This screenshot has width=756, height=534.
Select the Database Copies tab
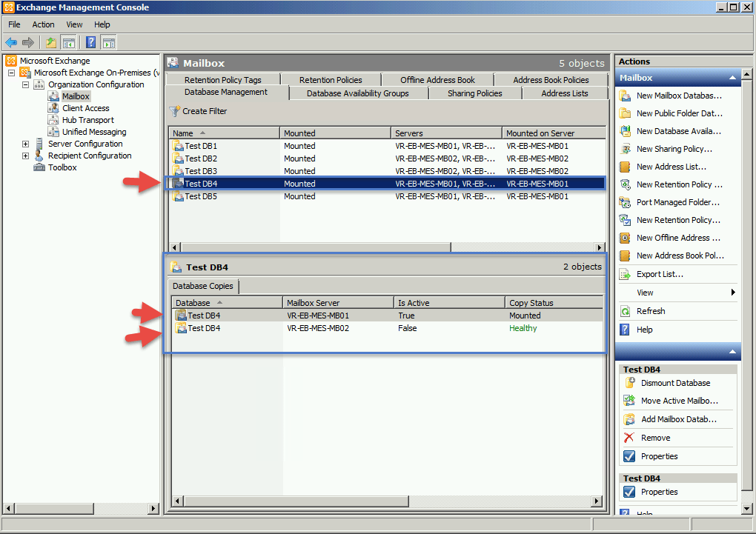(x=203, y=287)
